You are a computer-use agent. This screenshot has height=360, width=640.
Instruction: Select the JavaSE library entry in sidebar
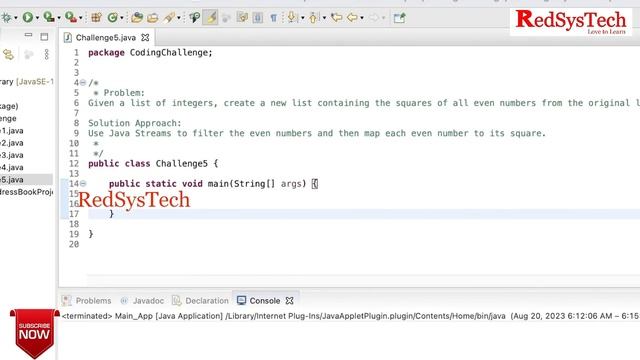coord(27,82)
